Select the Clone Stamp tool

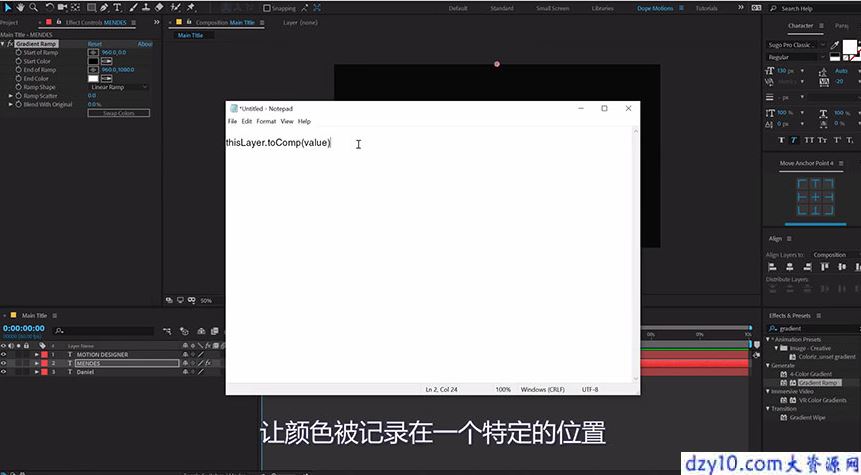(146, 8)
